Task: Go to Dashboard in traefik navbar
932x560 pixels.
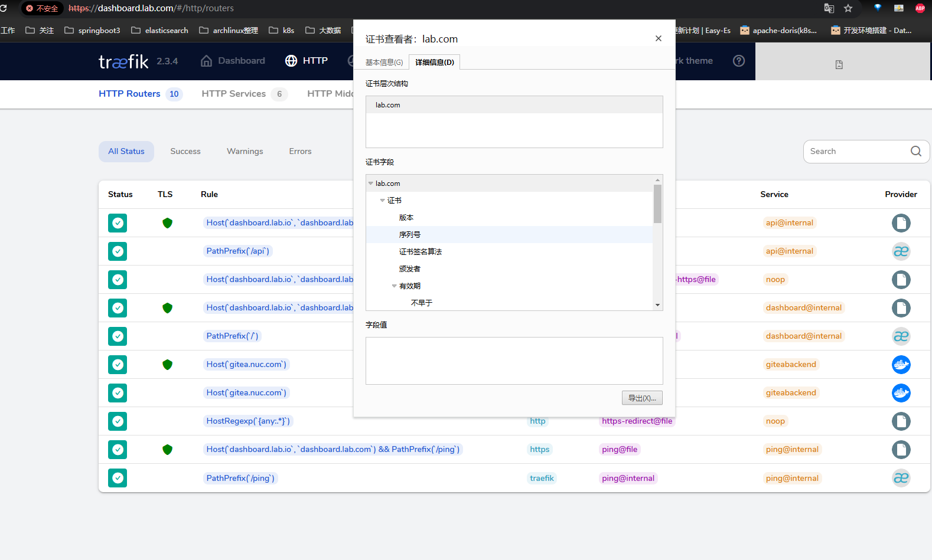Action: (233, 61)
